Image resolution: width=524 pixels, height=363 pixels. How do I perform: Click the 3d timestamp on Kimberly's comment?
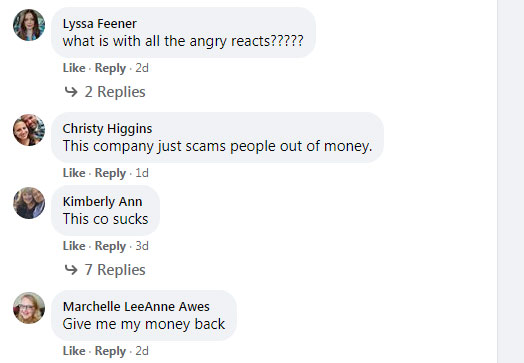(x=142, y=246)
